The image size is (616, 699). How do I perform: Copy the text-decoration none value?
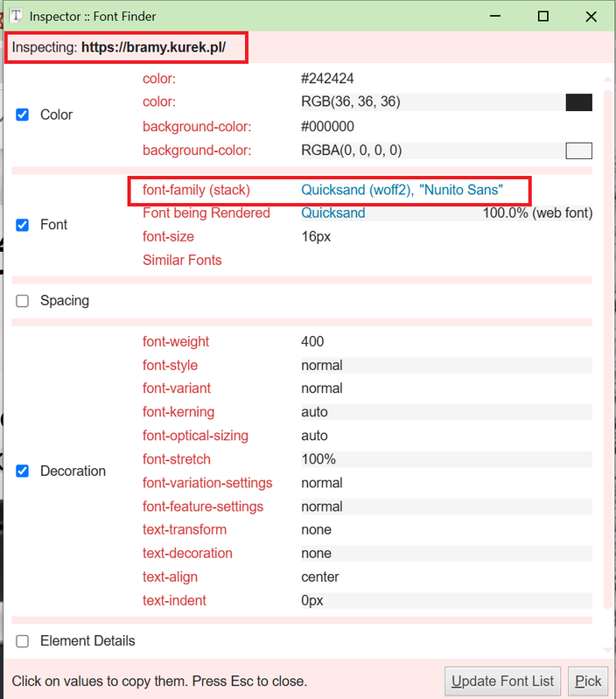tap(316, 553)
